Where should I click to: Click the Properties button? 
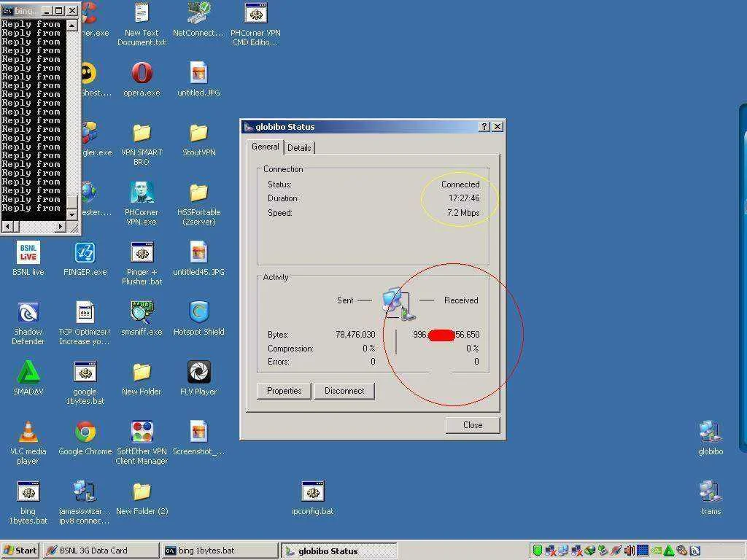pyautogui.click(x=284, y=391)
